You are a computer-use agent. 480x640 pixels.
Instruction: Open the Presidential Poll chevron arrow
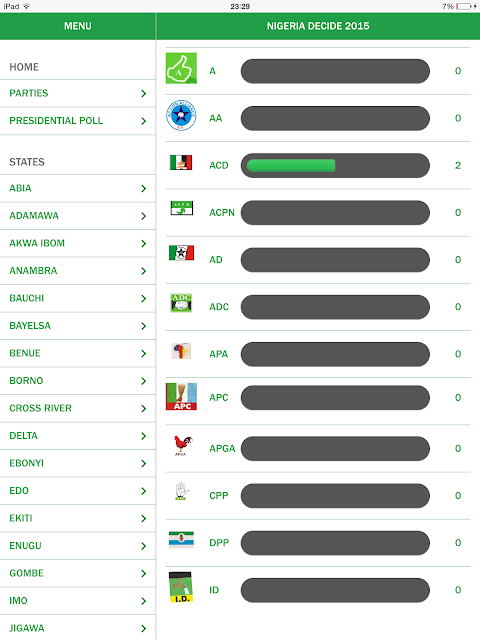(x=143, y=121)
